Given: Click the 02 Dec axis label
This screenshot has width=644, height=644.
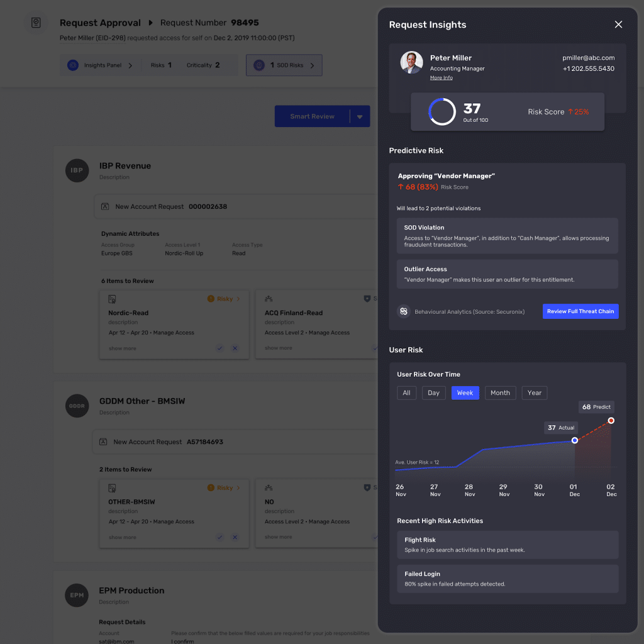Looking at the screenshot, I should 611,490.
